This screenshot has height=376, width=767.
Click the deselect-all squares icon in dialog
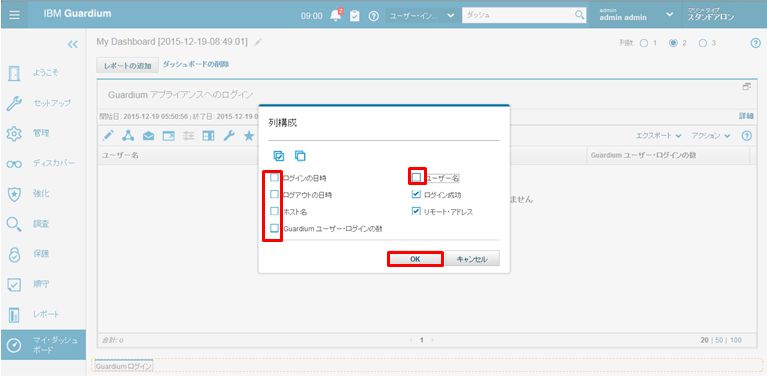300,156
